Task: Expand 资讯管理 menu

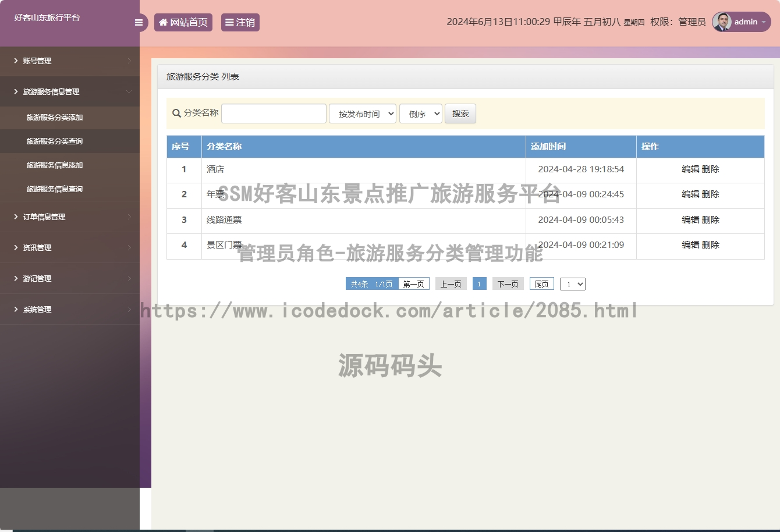Action: (70, 248)
